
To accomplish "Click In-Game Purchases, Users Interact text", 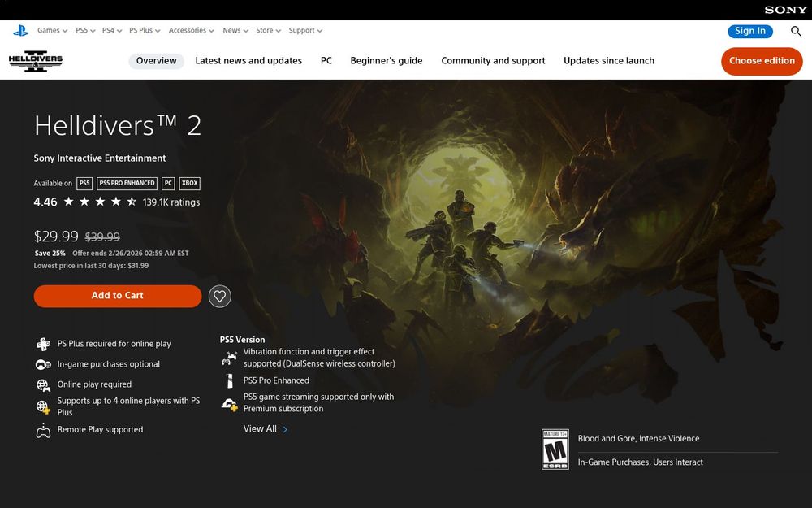I will click(x=641, y=462).
